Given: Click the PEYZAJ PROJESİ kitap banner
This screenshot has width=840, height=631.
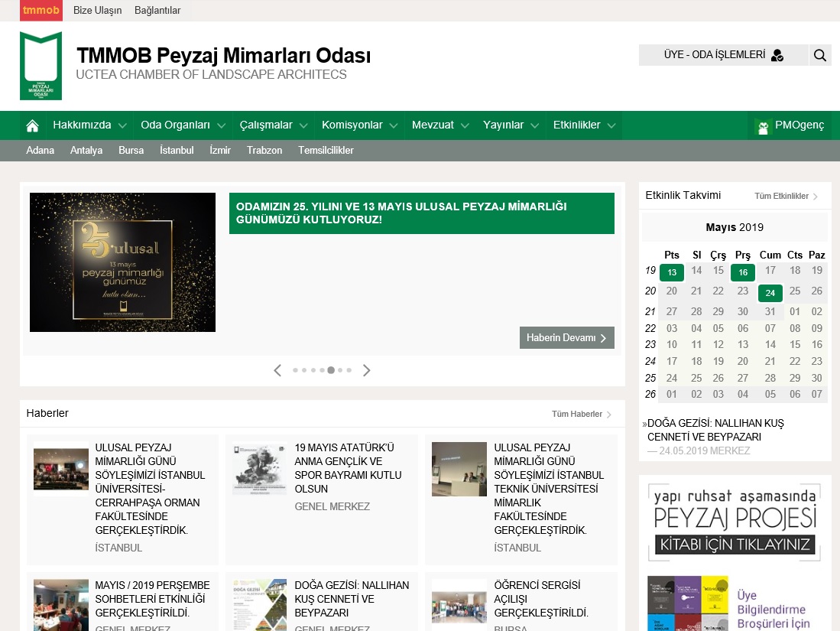Looking at the screenshot, I should (x=735, y=522).
